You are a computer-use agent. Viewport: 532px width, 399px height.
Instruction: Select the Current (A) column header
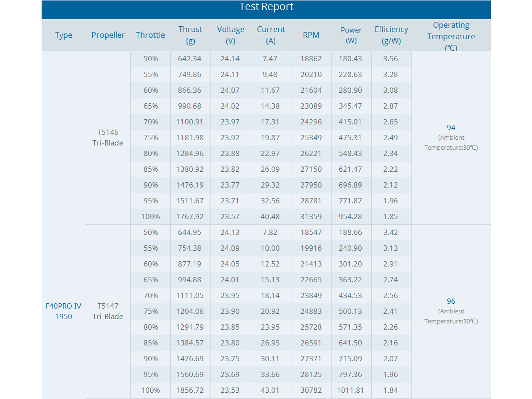[x=271, y=35]
